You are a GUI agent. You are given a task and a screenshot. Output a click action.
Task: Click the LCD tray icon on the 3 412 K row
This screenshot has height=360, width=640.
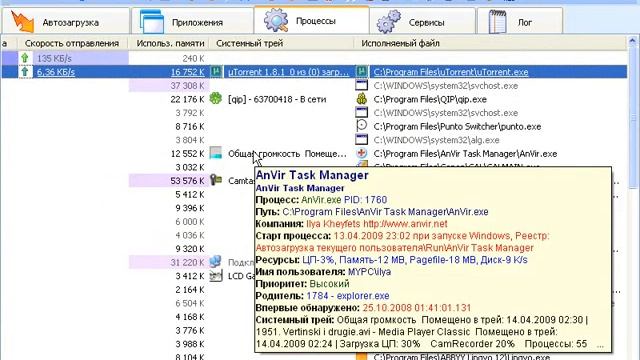216,276
